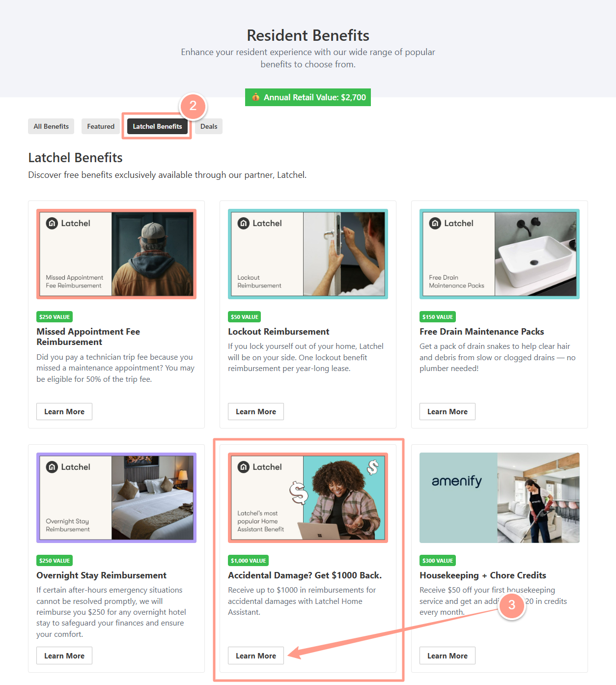This screenshot has width=616, height=685.
Task: Open the Overnight Stay Reimbursement card image
Action: click(116, 498)
